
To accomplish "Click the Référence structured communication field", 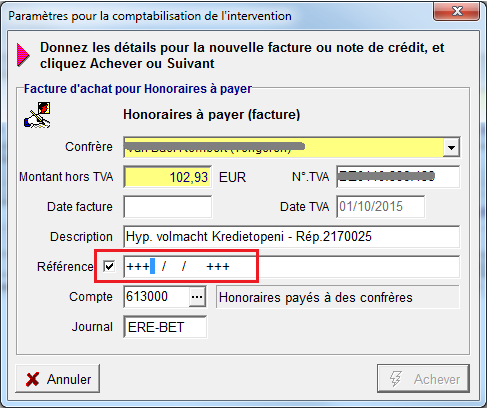I will [x=292, y=267].
